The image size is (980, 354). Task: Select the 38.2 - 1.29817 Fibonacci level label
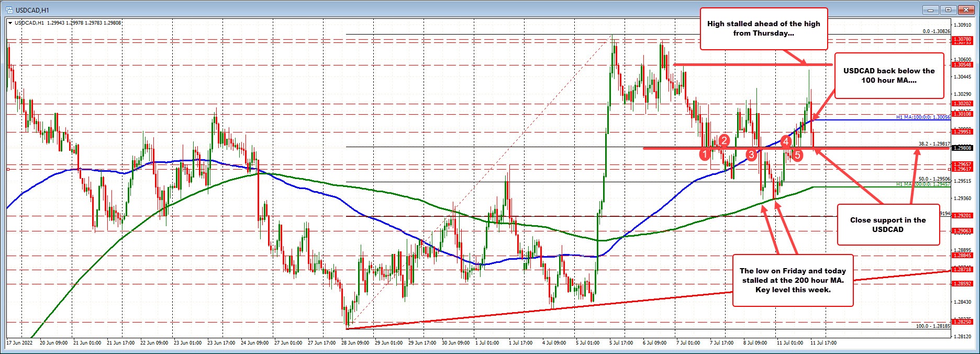[x=934, y=144]
